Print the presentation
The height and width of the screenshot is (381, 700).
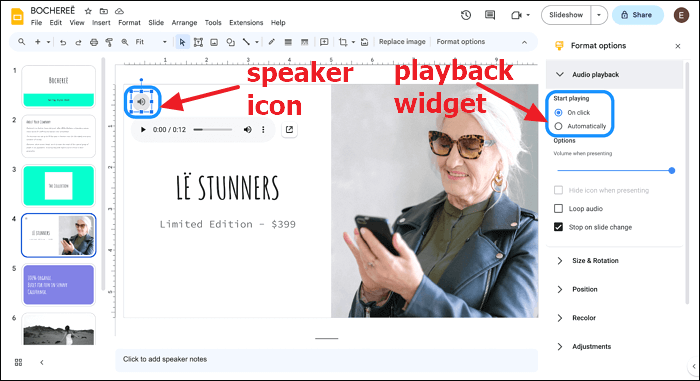click(x=94, y=42)
